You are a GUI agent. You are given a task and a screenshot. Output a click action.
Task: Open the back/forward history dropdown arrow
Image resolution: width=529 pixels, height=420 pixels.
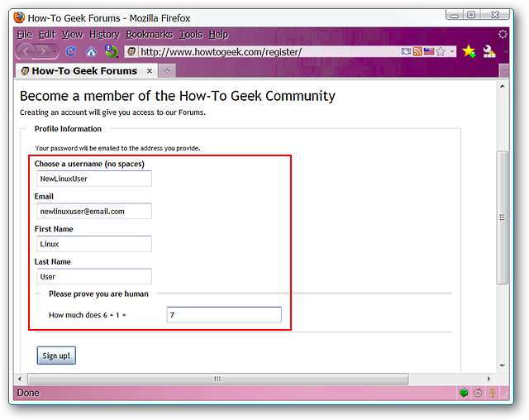click(x=55, y=51)
